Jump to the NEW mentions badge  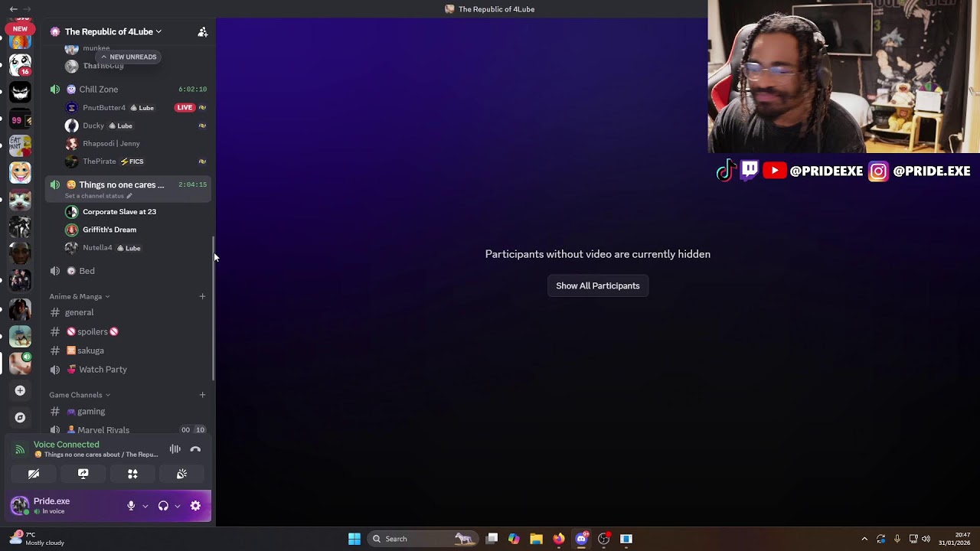tap(20, 29)
